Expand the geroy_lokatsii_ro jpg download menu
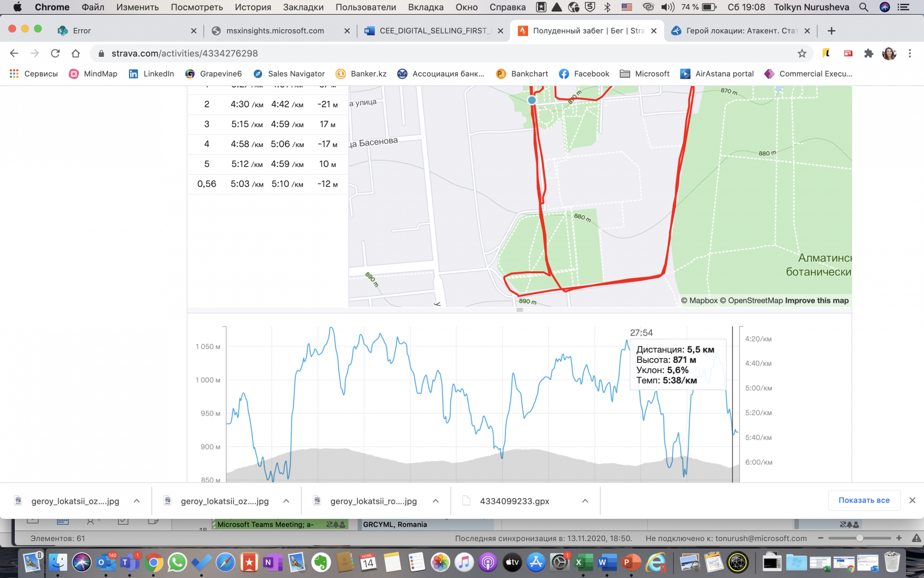924x578 pixels. click(x=435, y=501)
